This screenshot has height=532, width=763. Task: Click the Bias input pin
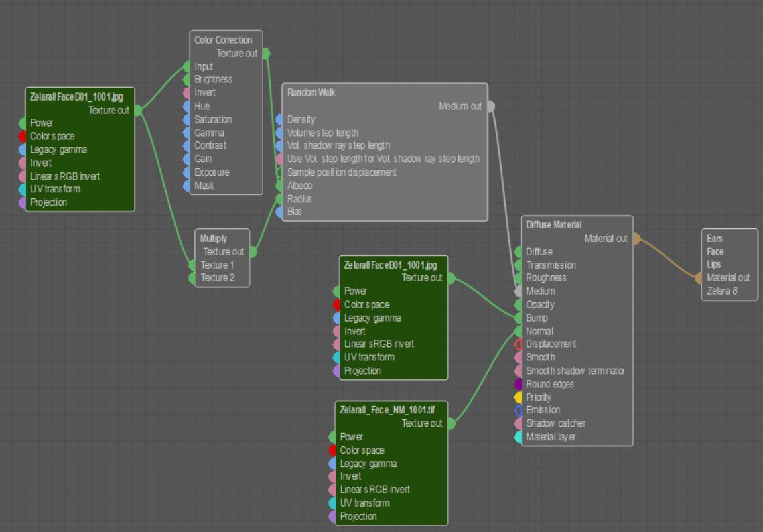279,212
